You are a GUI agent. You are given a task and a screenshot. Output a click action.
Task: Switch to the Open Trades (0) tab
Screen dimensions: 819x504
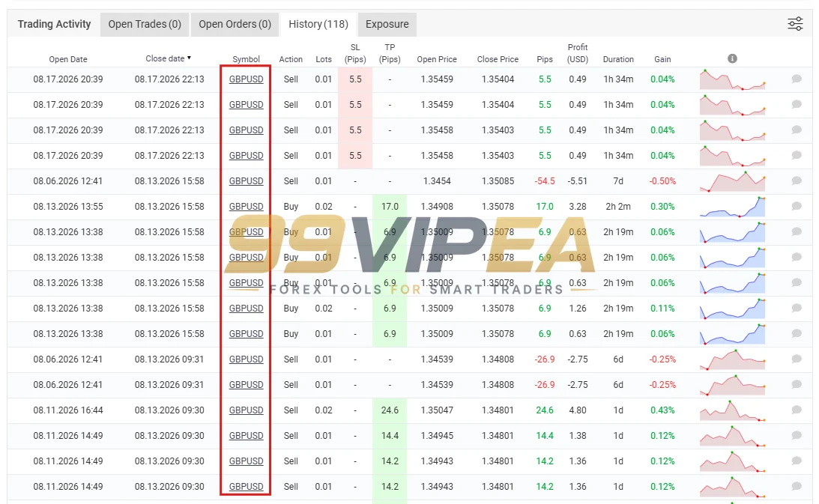(145, 24)
